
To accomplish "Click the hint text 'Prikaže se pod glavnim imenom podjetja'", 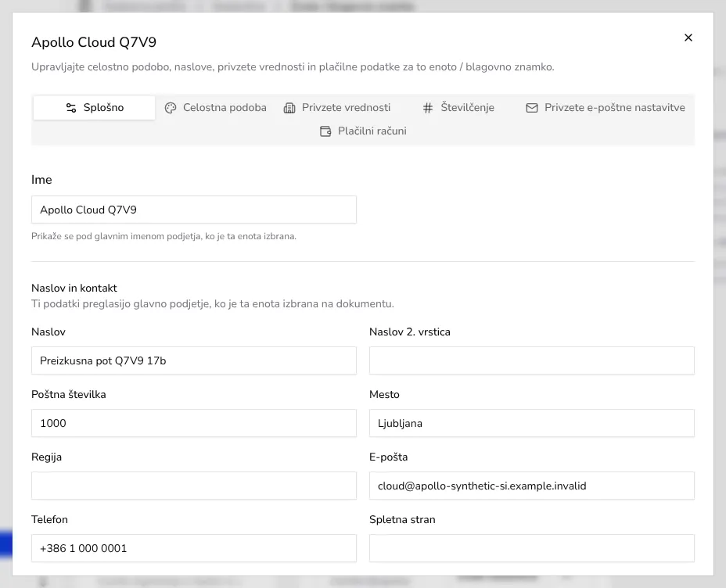I will click(x=164, y=236).
